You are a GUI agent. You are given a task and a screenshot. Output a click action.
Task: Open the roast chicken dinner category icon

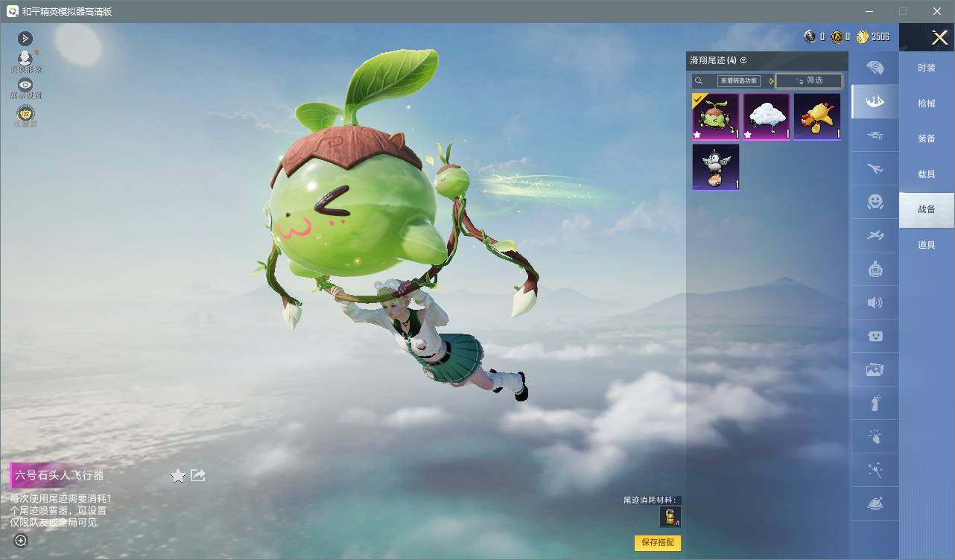[x=875, y=504]
